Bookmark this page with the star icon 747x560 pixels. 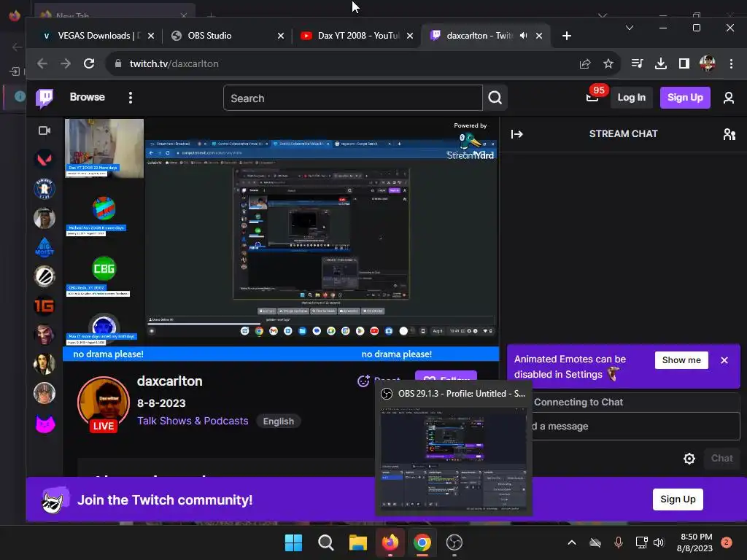(608, 63)
